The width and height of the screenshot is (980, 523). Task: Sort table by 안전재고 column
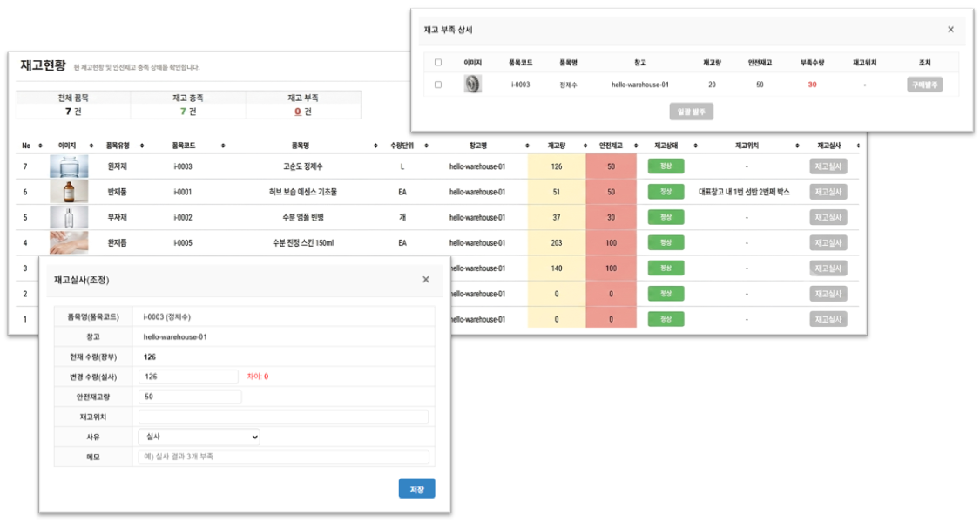[x=636, y=146]
